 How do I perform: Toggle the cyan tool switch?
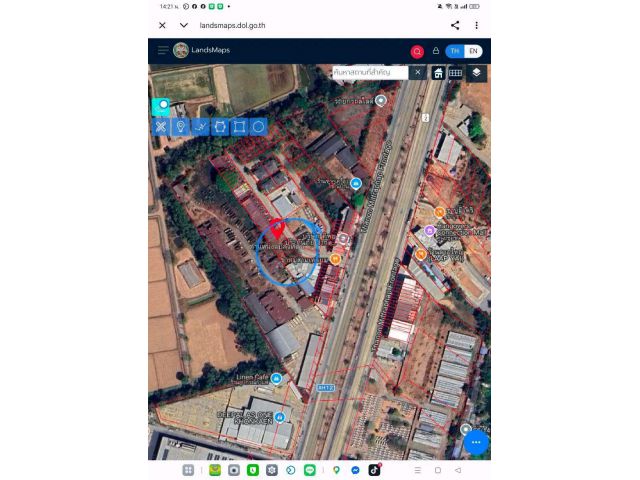(161, 106)
